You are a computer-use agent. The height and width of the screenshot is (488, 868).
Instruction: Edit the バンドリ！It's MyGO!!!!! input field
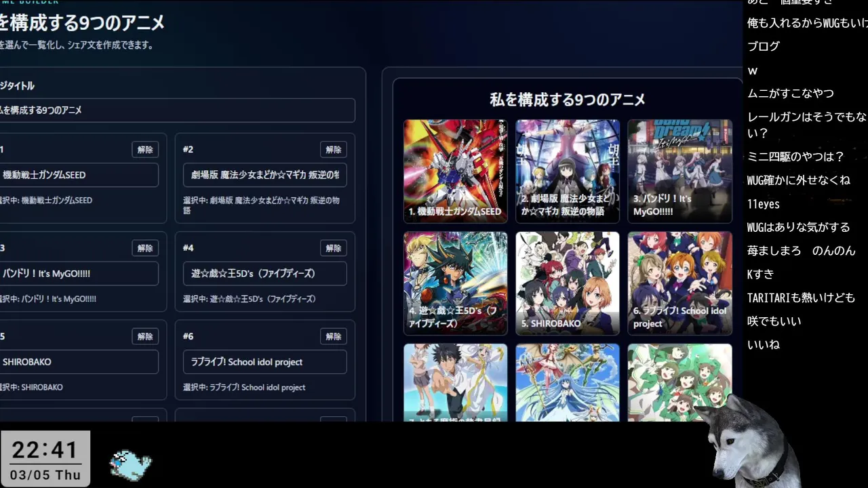pyautogui.click(x=79, y=273)
